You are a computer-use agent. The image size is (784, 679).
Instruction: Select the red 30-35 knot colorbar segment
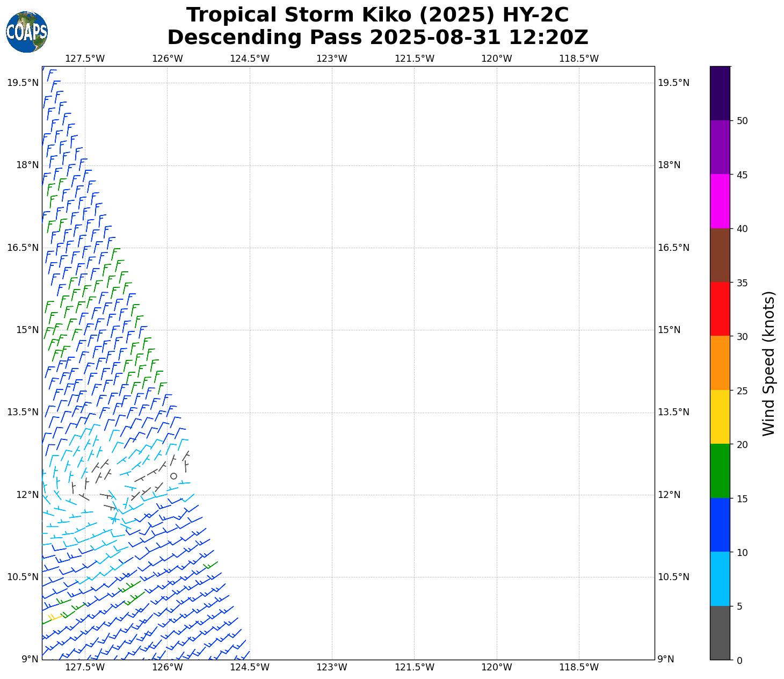click(720, 309)
